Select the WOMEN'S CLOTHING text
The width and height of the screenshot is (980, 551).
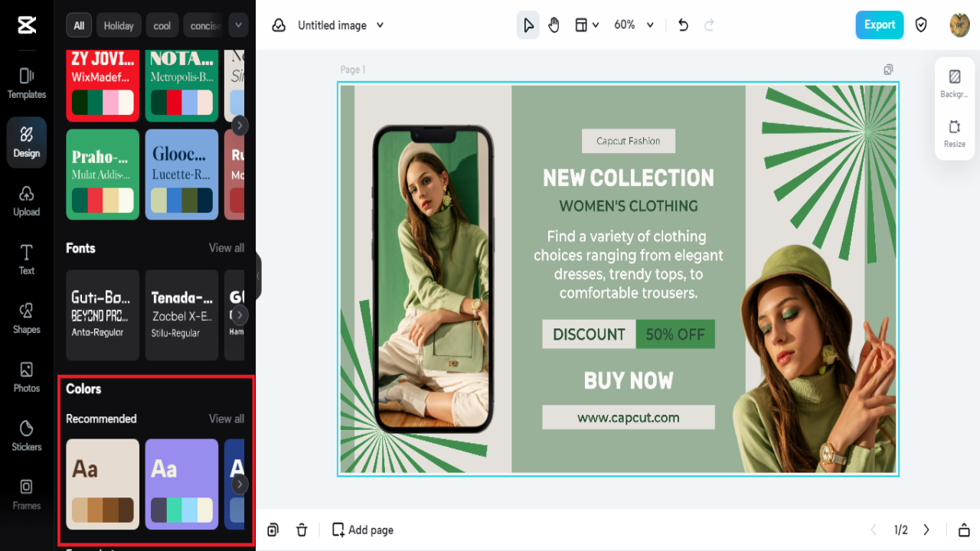[x=629, y=206]
